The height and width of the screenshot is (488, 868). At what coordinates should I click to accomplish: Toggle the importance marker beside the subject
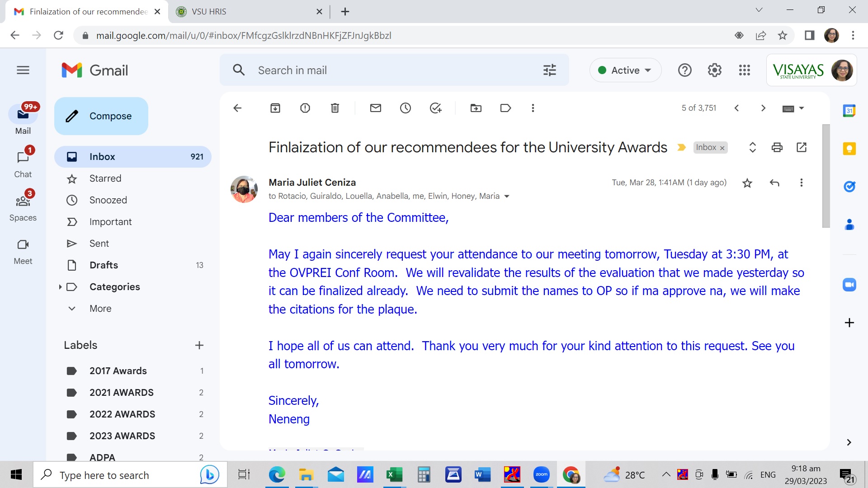pos(682,148)
